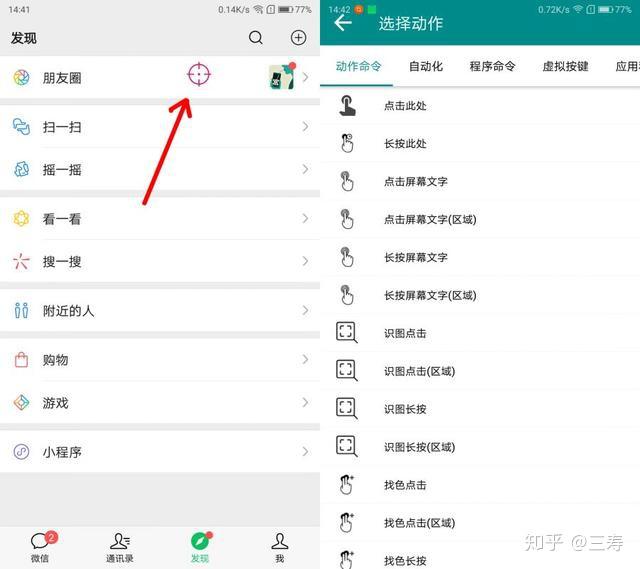Image resolution: width=640 pixels, height=569 pixels.
Task: Choose the 点击此处 action text
Action: coord(405,106)
